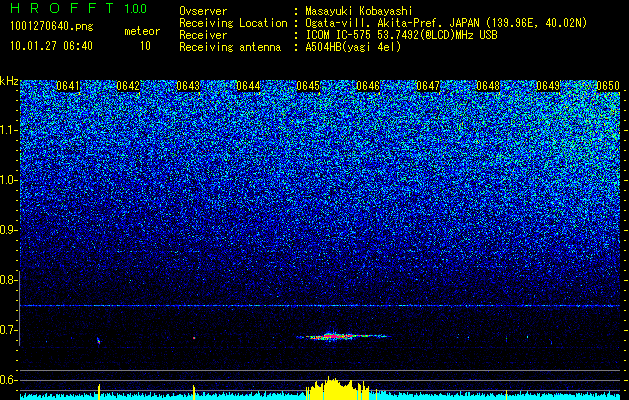The width and height of the screenshot is (629, 400).
Task: Click the yellow power spike near 0643
Action: [x=194, y=393]
